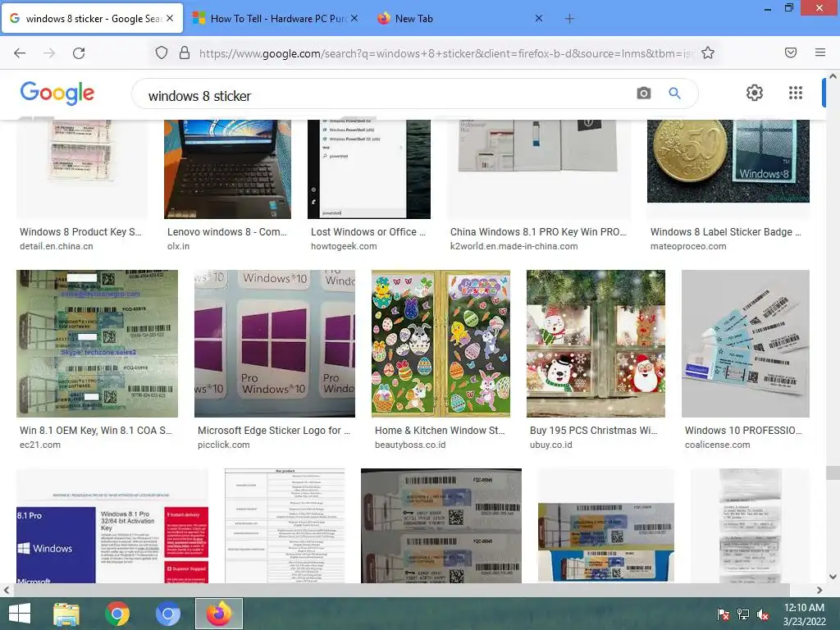The width and height of the screenshot is (840, 630).
Task: Click the mateoproceo.com source
Action: coord(688,246)
